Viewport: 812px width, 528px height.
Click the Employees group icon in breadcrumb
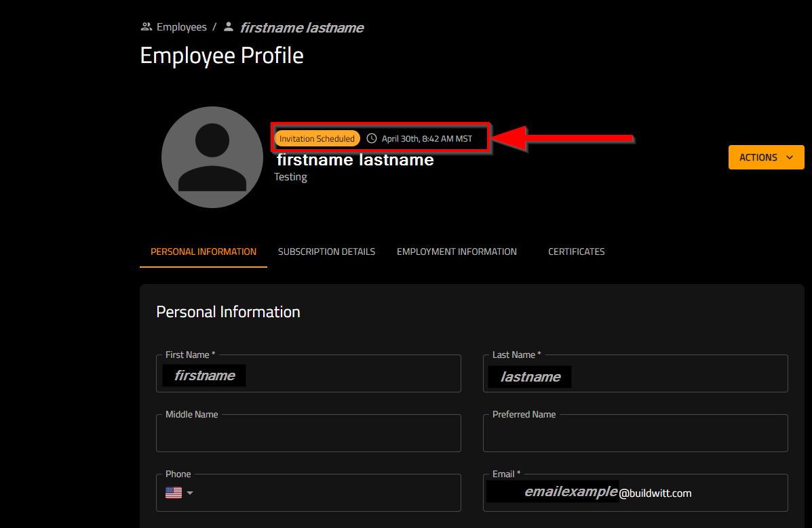[x=146, y=27]
